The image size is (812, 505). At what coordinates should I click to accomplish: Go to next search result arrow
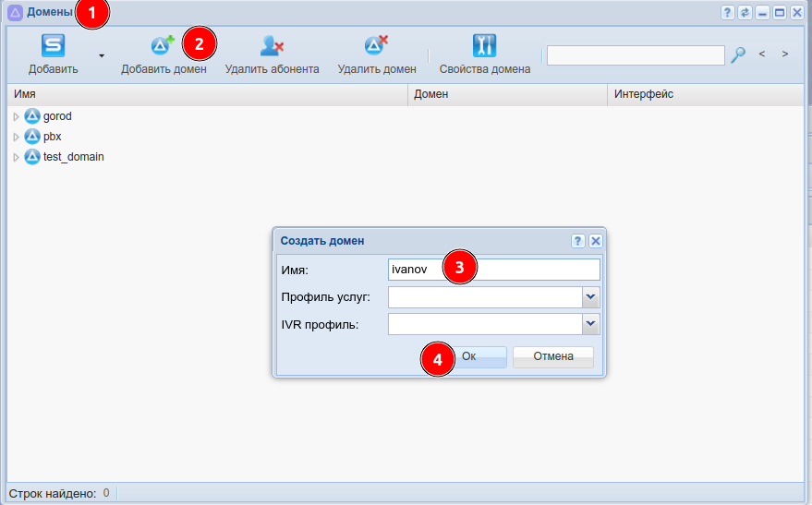pyautogui.click(x=785, y=54)
